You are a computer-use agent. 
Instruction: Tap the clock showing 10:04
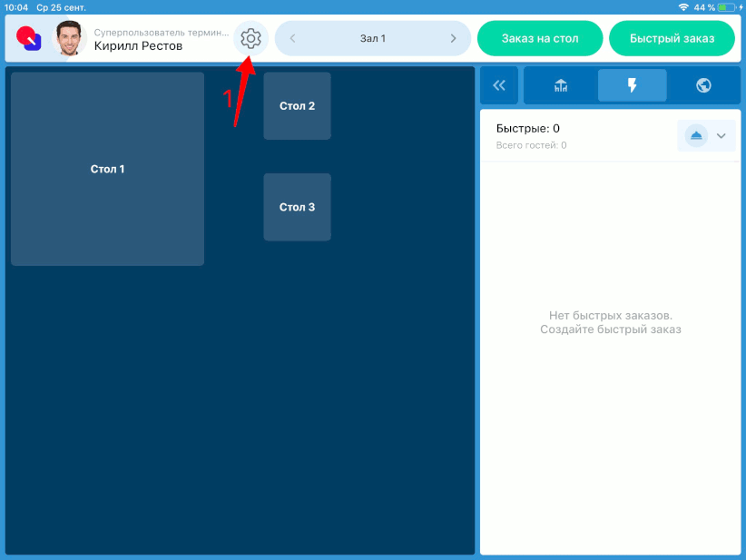tap(15, 7)
